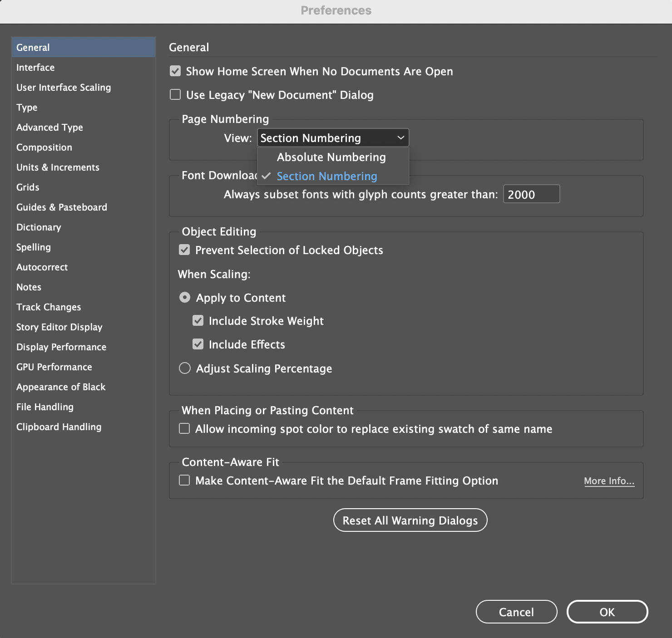This screenshot has height=638, width=672.
Task: Open Appearance of Black settings
Action: click(x=61, y=387)
